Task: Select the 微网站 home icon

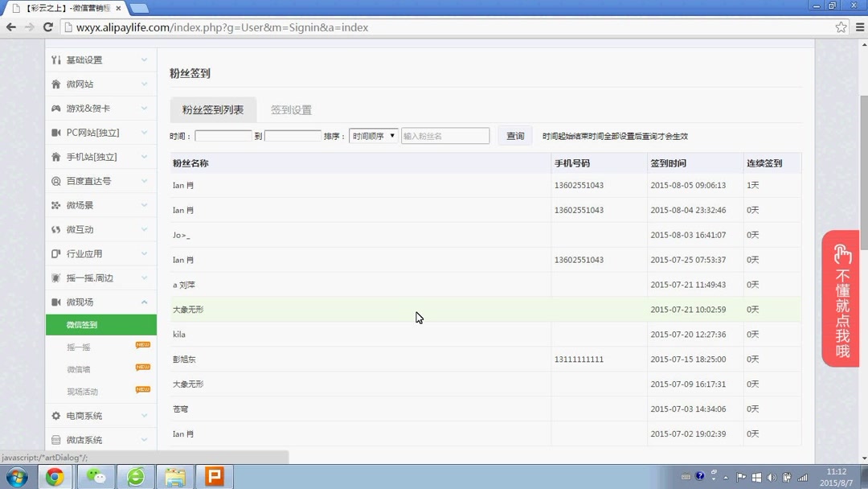Action: pos(55,84)
